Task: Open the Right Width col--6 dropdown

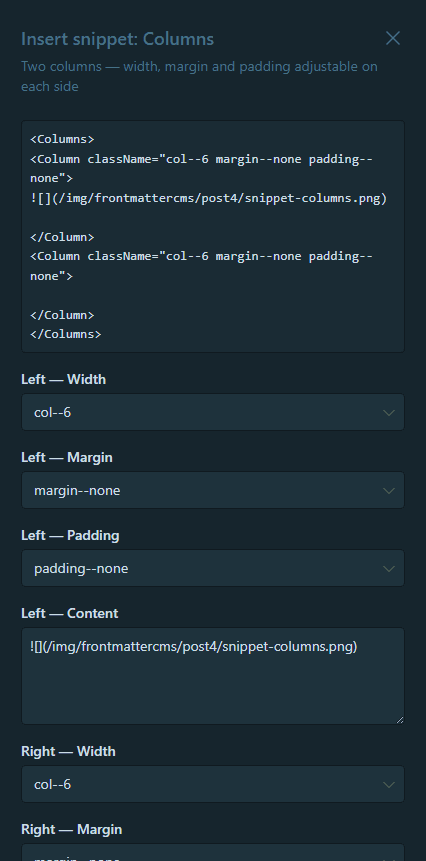Action: click(213, 785)
